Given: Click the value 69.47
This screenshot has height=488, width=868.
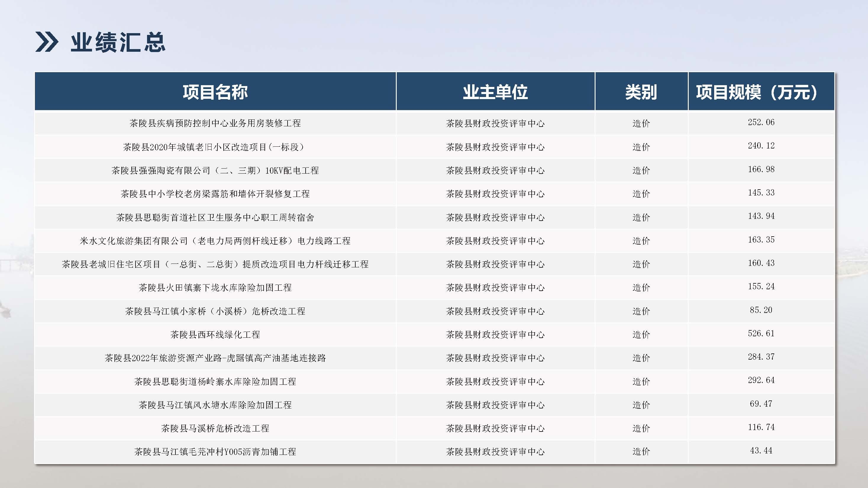Looking at the screenshot, I should (761, 404).
